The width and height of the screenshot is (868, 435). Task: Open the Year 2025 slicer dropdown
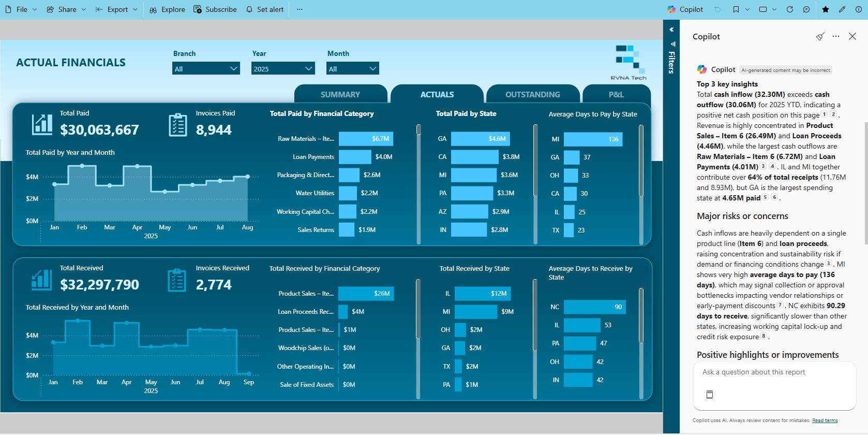click(x=283, y=68)
